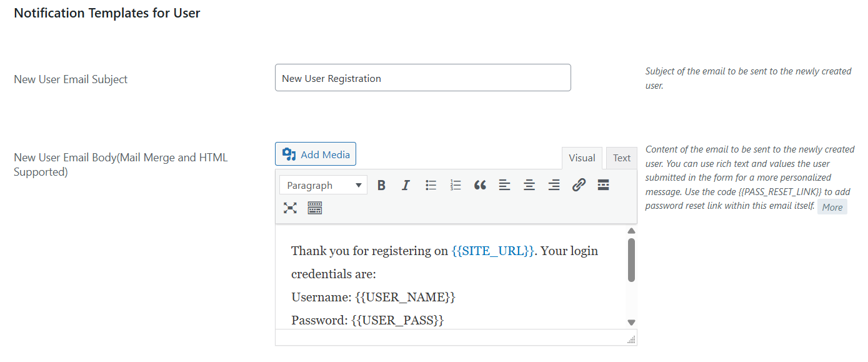The height and width of the screenshot is (362, 868).
Task: Enter fullscreen editor mode
Action: tap(290, 208)
